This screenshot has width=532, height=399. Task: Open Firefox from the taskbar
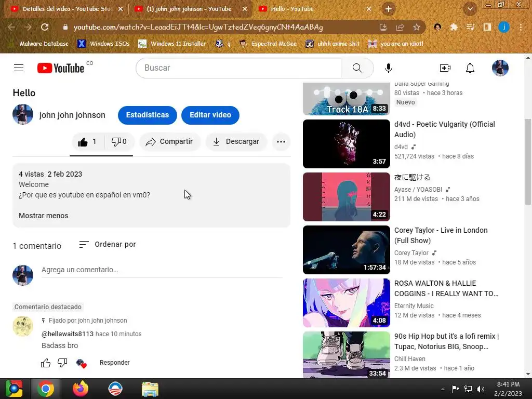(81, 389)
